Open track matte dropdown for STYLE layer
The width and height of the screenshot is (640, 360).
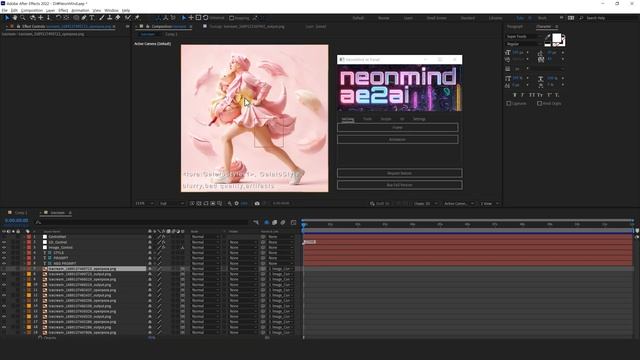click(x=242, y=253)
